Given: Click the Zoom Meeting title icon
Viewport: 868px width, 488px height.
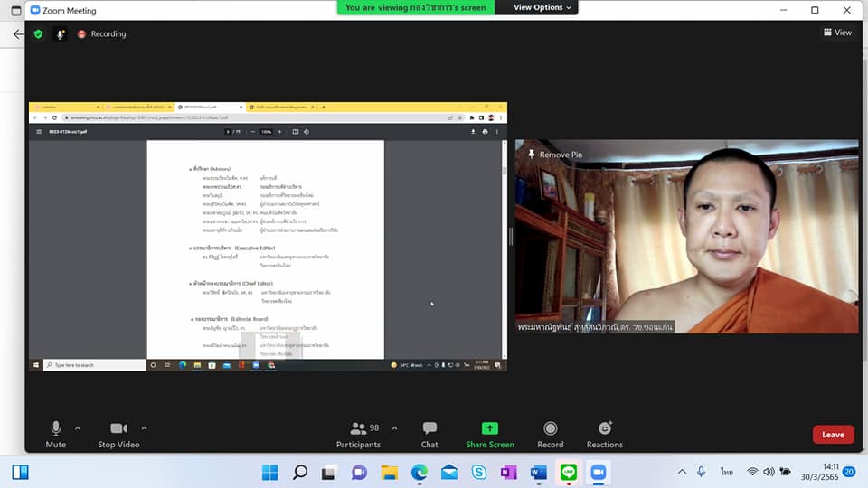Looking at the screenshot, I should click(x=35, y=10).
